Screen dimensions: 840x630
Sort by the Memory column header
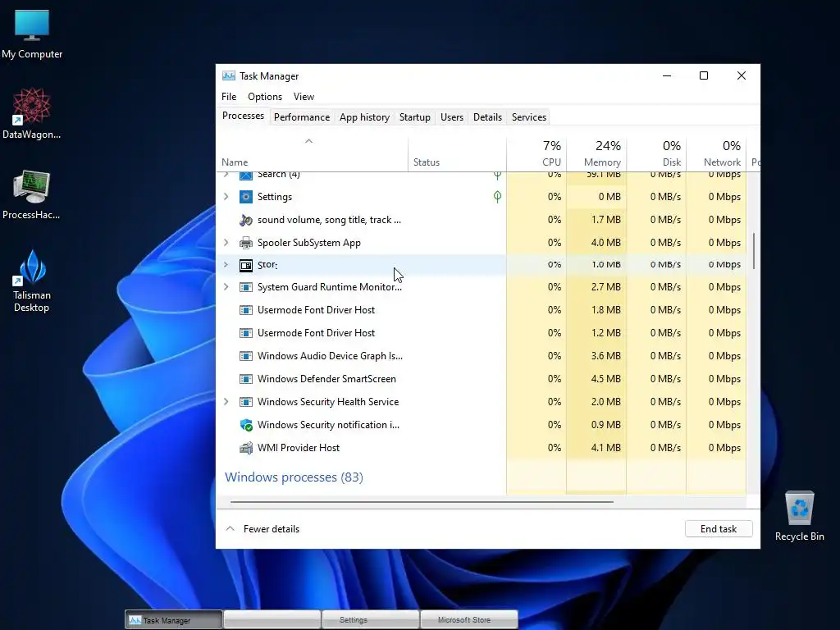point(596,154)
